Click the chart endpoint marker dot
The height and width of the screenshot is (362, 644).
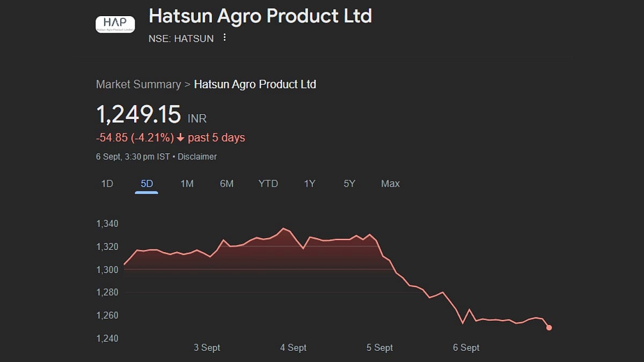549,327
